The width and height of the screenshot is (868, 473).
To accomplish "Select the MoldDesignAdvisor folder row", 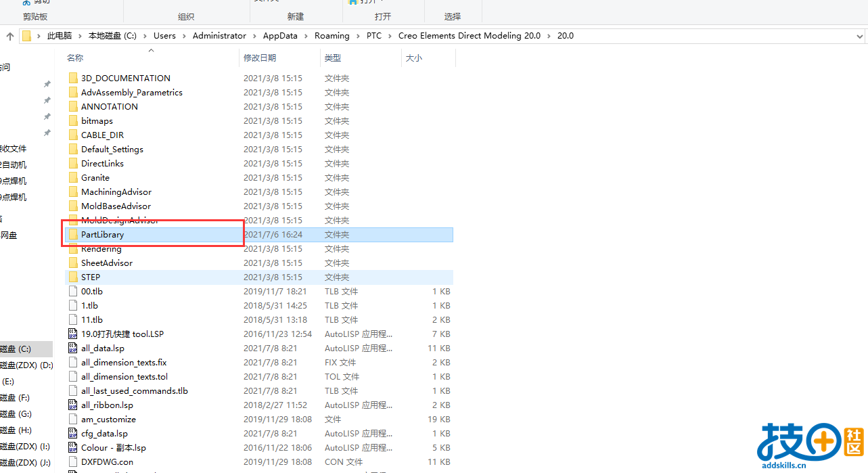I will coord(259,220).
